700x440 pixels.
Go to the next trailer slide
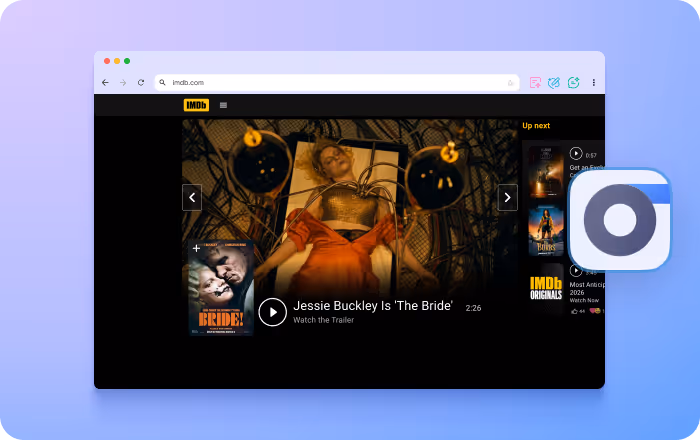coord(508,197)
